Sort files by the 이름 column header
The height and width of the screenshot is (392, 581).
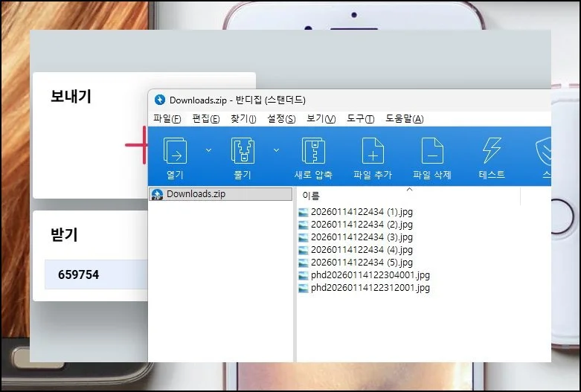312,196
